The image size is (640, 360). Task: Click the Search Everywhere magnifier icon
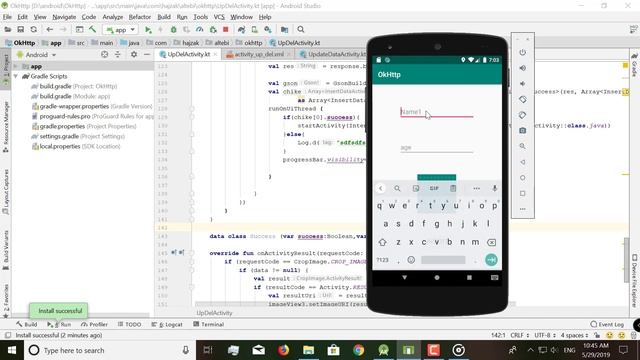tap(301, 29)
